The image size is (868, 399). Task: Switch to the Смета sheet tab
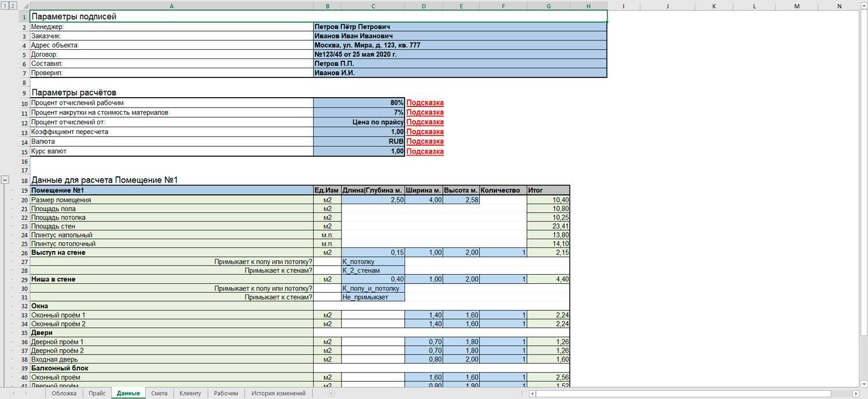point(159,393)
